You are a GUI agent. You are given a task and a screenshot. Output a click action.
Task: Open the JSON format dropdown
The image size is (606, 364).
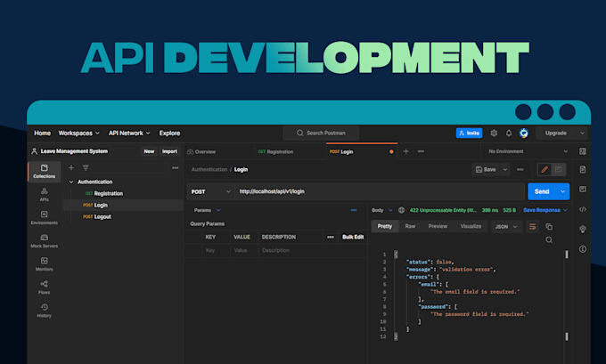(x=506, y=227)
